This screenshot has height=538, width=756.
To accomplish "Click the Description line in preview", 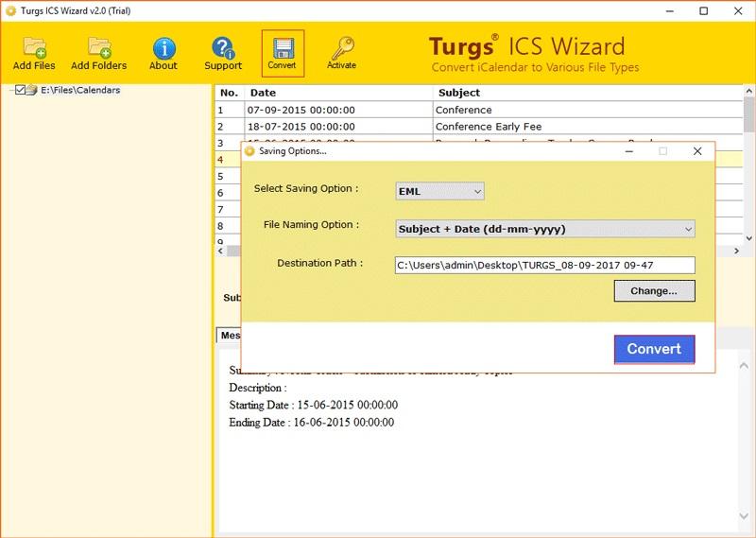I will pyautogui.click(x=258, y=388).
